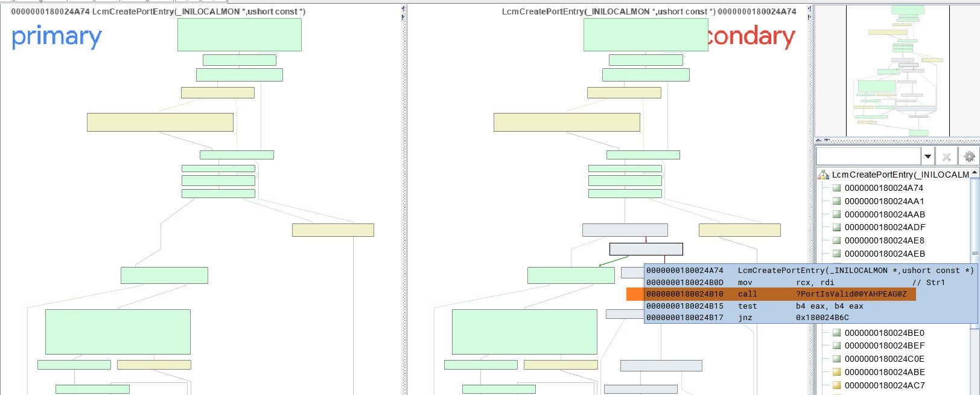Screen dimensions: 980x395
Task: Select the highlighted PortIsValid call instruction line
Action: 780,294
